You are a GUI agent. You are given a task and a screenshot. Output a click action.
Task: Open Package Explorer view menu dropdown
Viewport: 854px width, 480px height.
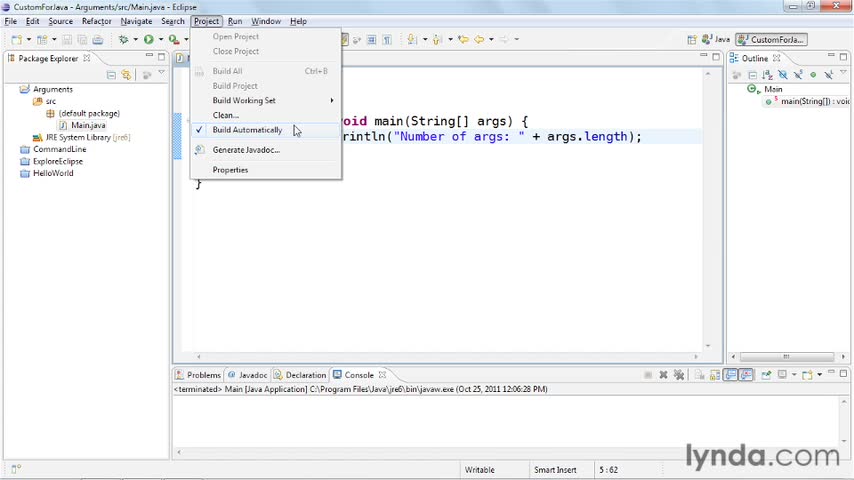(162, 74)
